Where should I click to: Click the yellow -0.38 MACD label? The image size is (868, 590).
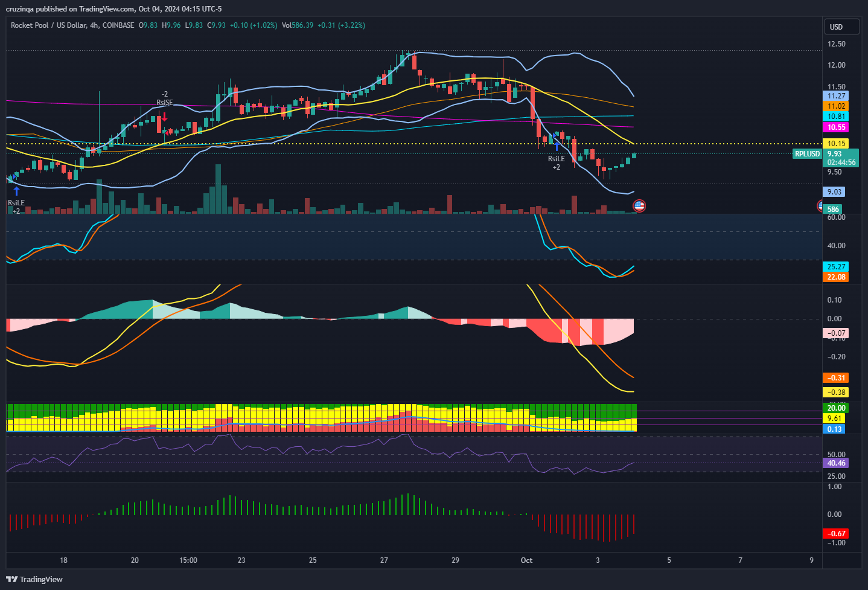point(836,393)
